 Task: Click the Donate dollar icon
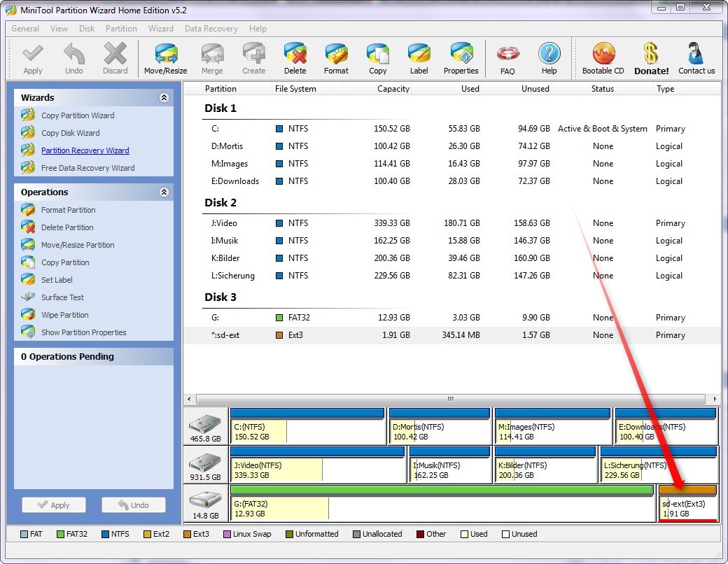coord(652,59)
